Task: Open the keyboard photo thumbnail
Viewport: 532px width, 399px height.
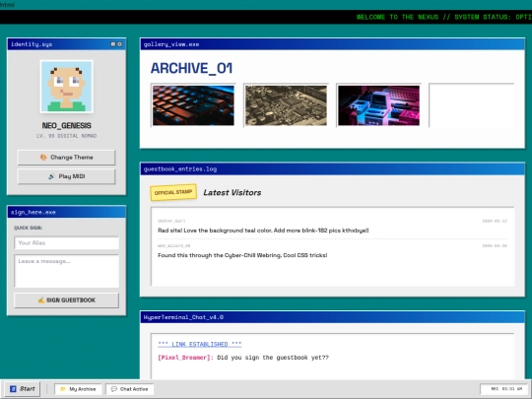Action: 193,105
